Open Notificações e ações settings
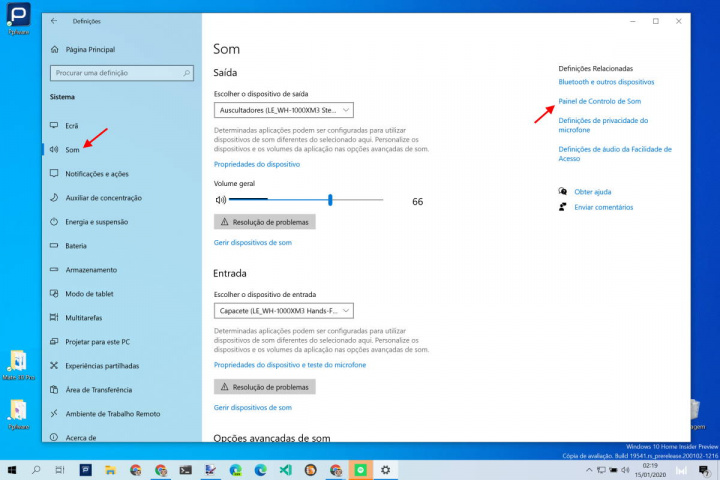720x480 pixels. tap(96, 174)
